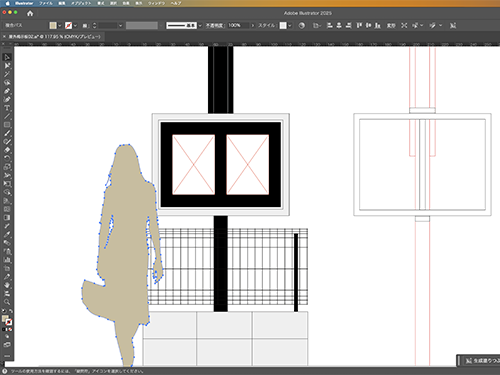Select the Curvature tool
500x375 pixels.
click(7, 99)
